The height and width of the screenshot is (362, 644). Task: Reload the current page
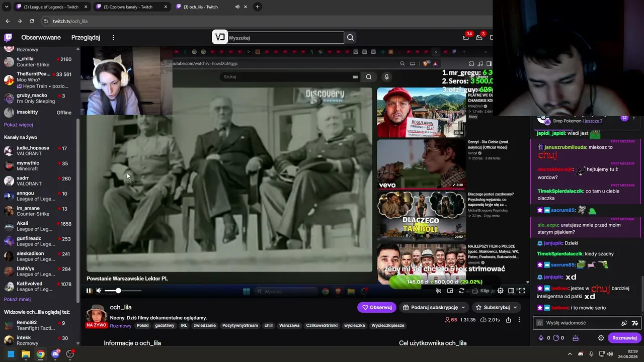(x=32, y=21)
